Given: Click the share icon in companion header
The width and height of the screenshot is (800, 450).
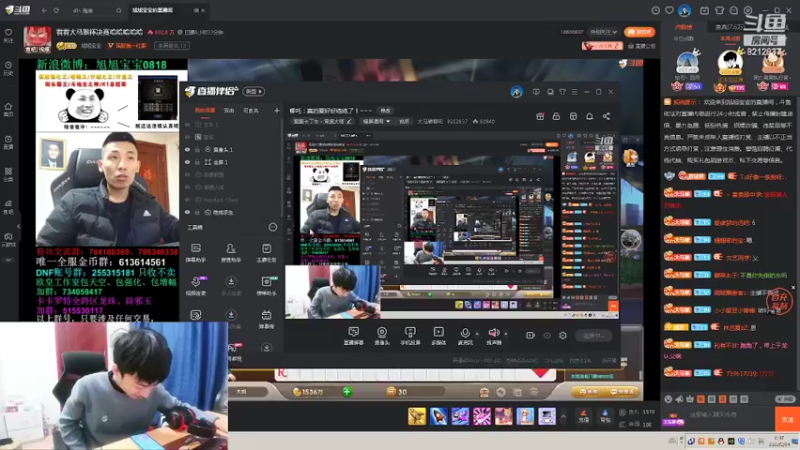Looking at the screenshot, I should coord(606,116).
